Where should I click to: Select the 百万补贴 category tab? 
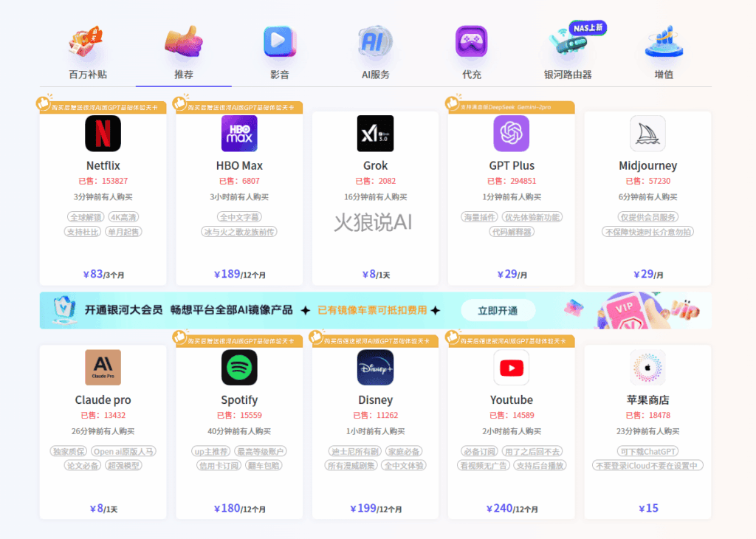[x=88, y=52]
